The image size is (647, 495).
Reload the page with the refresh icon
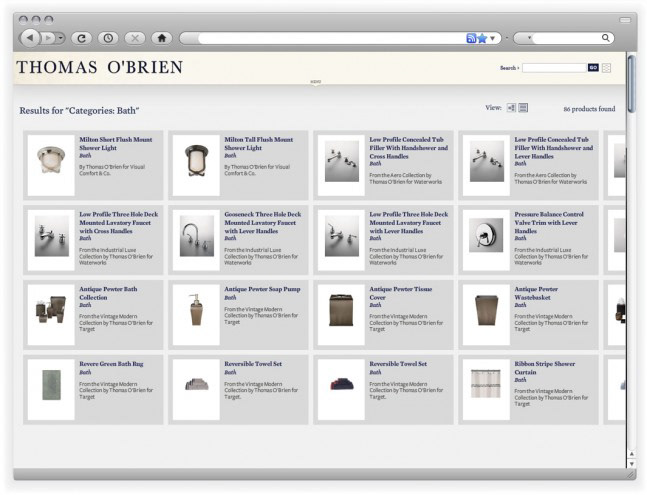(81, 38)
